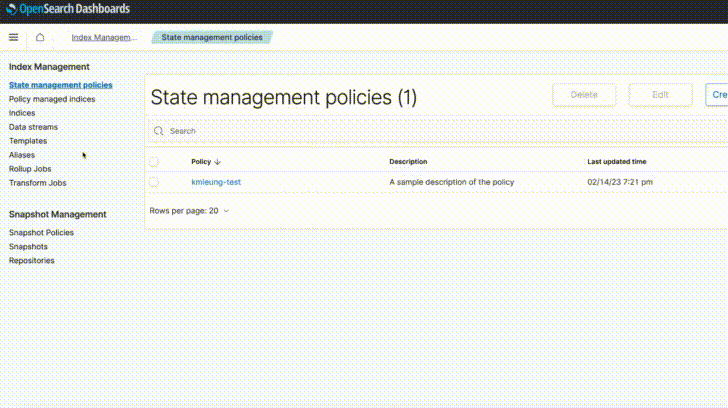The height and width of the screenshot is (408, 728).
Task: Sort by the Policy column arrow
Action: pyautogui.click(x=217, y=161)
